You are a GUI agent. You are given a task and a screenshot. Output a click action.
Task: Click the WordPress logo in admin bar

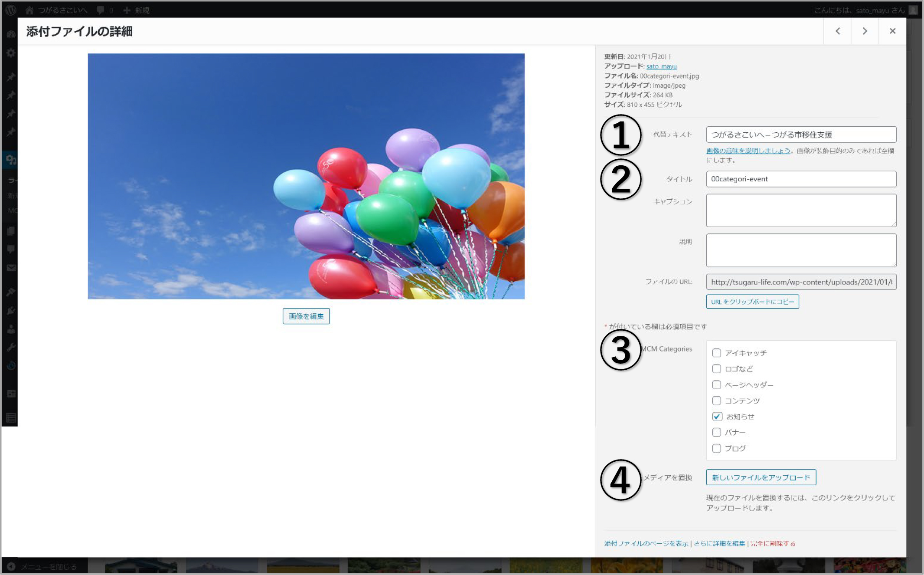(10, 10)
